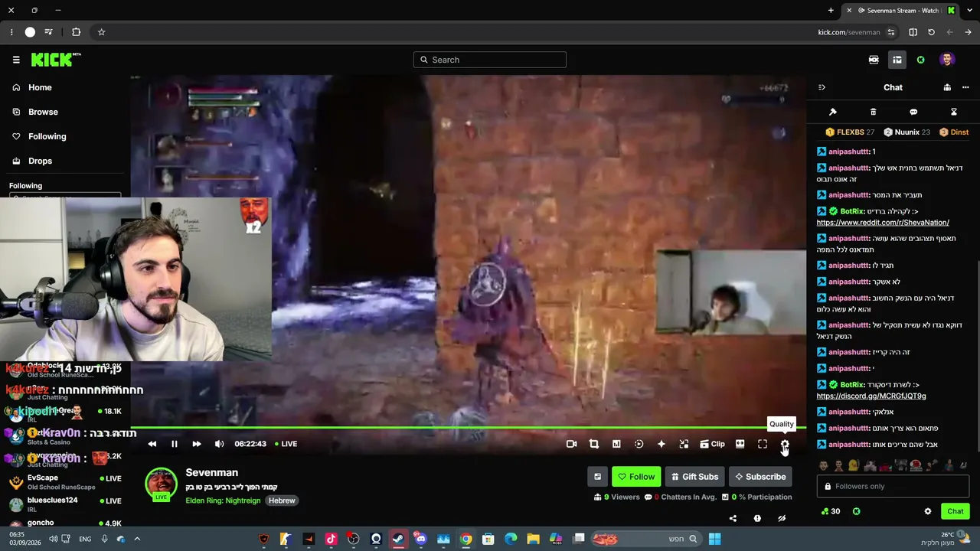Fast forward the stream playback

click(x=196, y=444)
